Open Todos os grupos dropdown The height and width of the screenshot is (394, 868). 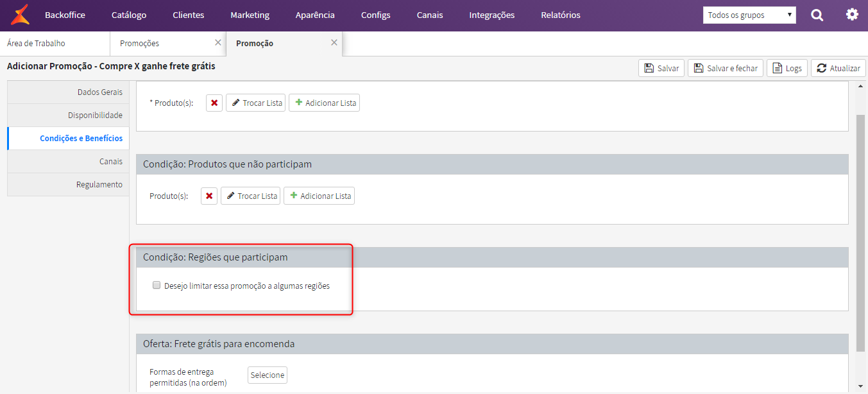click(749, 15)
